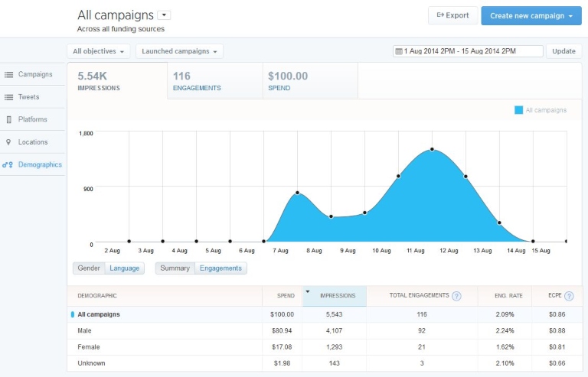Open the All objectives dropdown

tap(99, 51)
